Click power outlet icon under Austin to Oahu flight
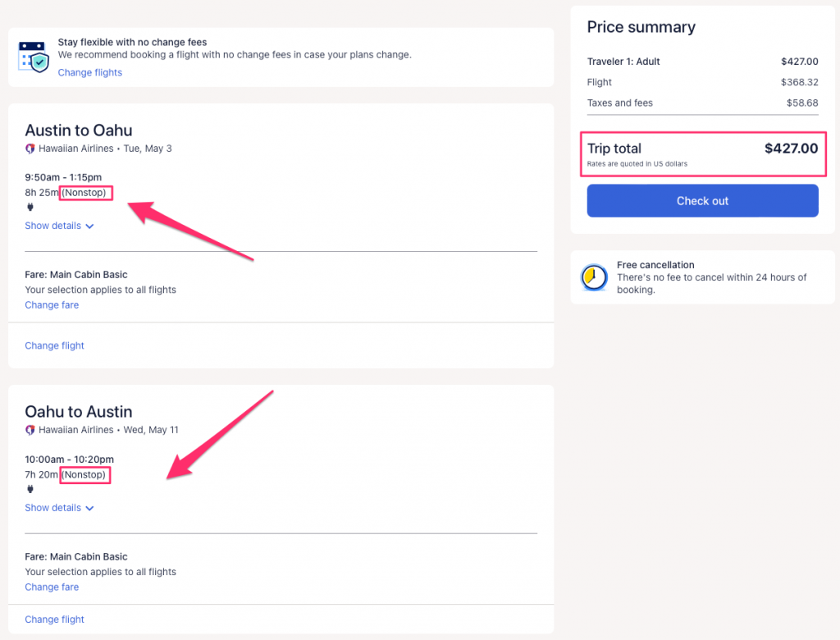Screen dimensions: 840x640 click(30, 207)
